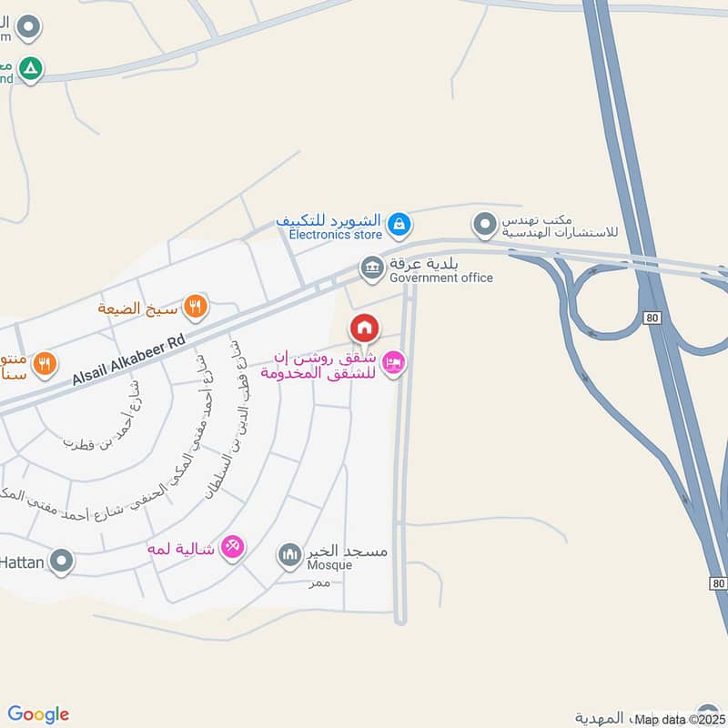Select the Electronics store text label

pyautogui.click(x=335, y=235)
